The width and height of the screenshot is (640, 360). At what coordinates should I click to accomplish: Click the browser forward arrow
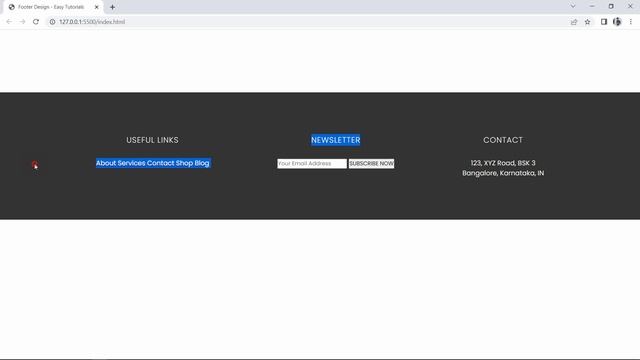[22, 22]
